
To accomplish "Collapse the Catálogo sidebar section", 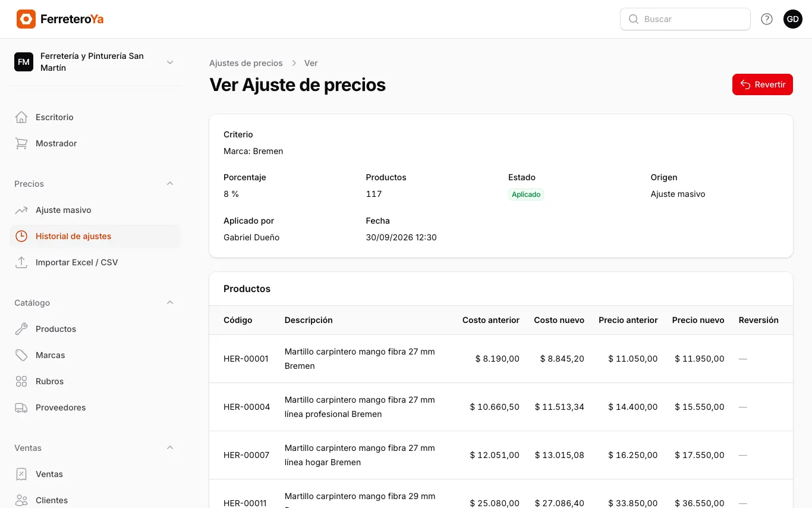I will (x=170, y=303).
